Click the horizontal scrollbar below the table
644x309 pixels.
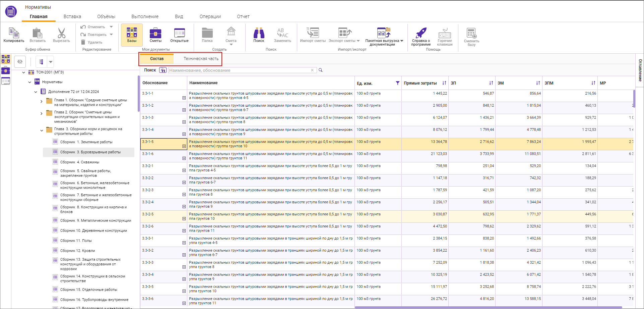(x=488, y=307)
